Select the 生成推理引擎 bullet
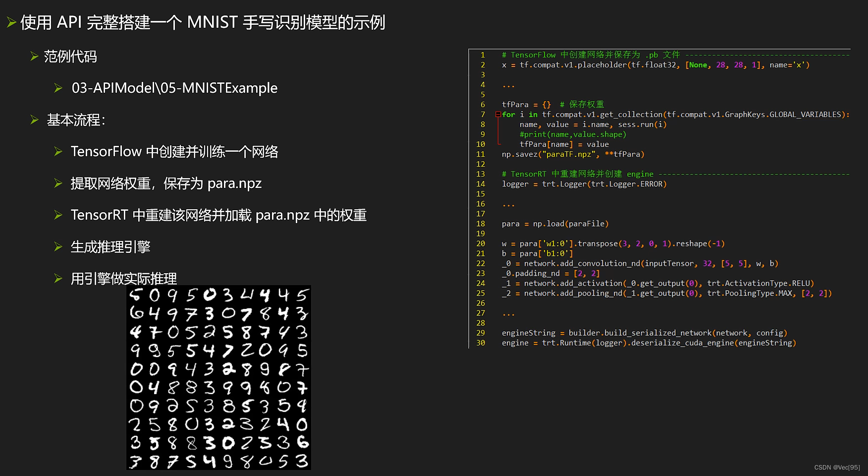 tap(110, 247)
